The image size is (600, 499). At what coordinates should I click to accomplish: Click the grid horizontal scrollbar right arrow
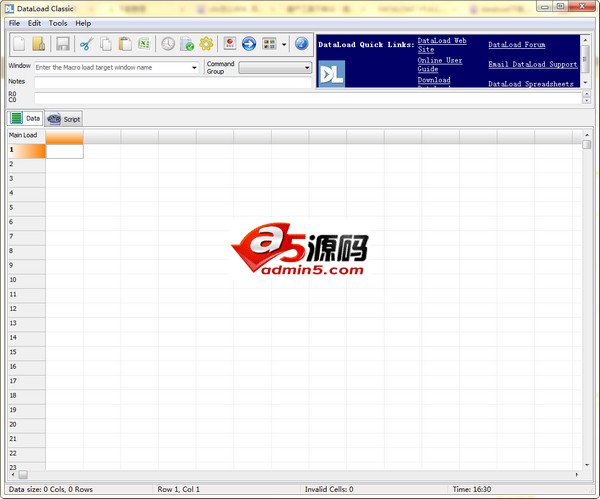coord(577,475)
